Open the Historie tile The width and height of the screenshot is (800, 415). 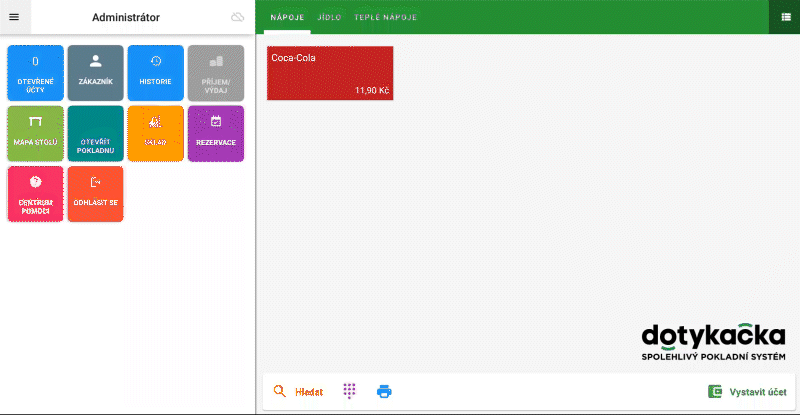tap(155, 73)
